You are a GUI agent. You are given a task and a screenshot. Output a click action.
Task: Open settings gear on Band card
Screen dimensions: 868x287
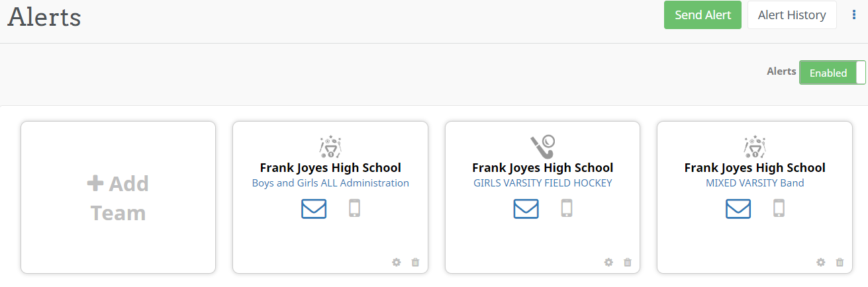[821, 263]
